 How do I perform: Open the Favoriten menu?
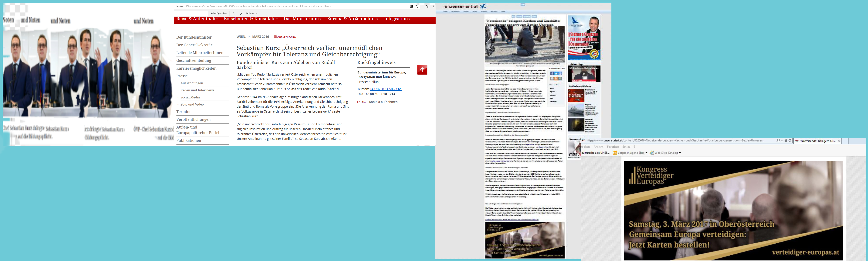coord(613,147)
